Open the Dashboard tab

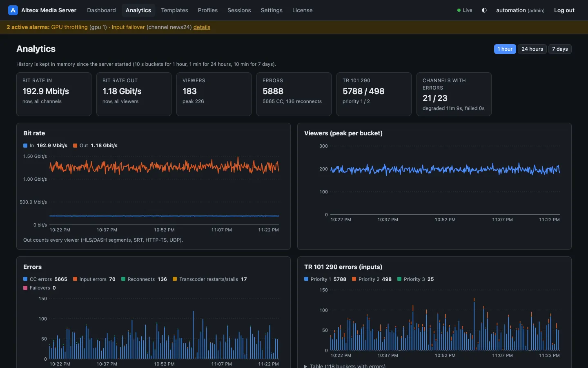pos(101,10)
